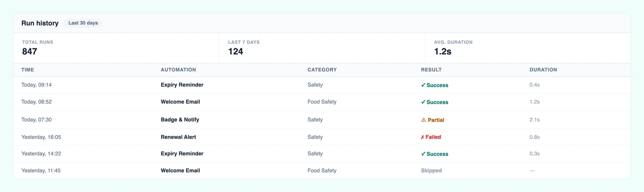This screenshot has width=644, height=192.
Task: Click Success result for Yesterday 14:22 run
Action: pyautogui.click(x=435, y=154)
